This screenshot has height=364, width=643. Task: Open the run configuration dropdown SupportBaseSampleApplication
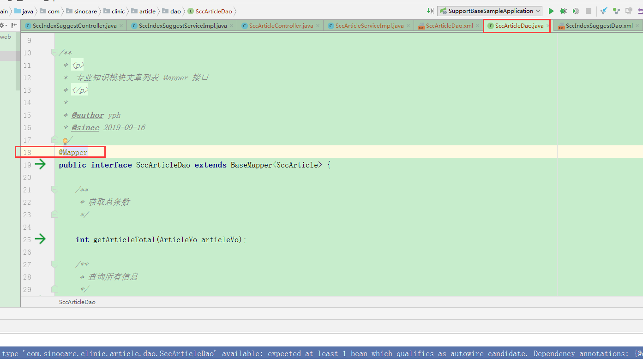pyautogui.click(x=490, y=11)
